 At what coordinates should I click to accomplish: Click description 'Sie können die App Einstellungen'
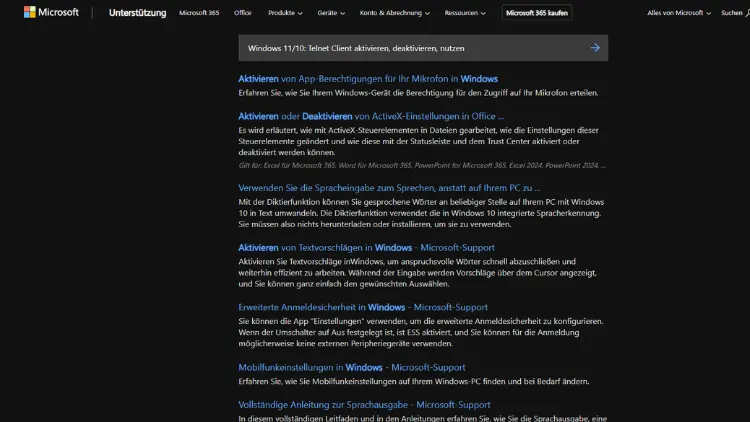tap(421, 333)
